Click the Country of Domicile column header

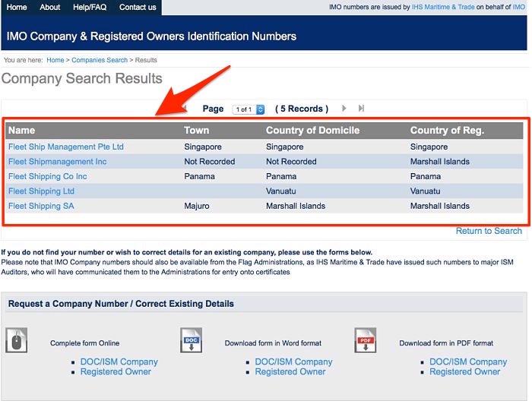312,131
